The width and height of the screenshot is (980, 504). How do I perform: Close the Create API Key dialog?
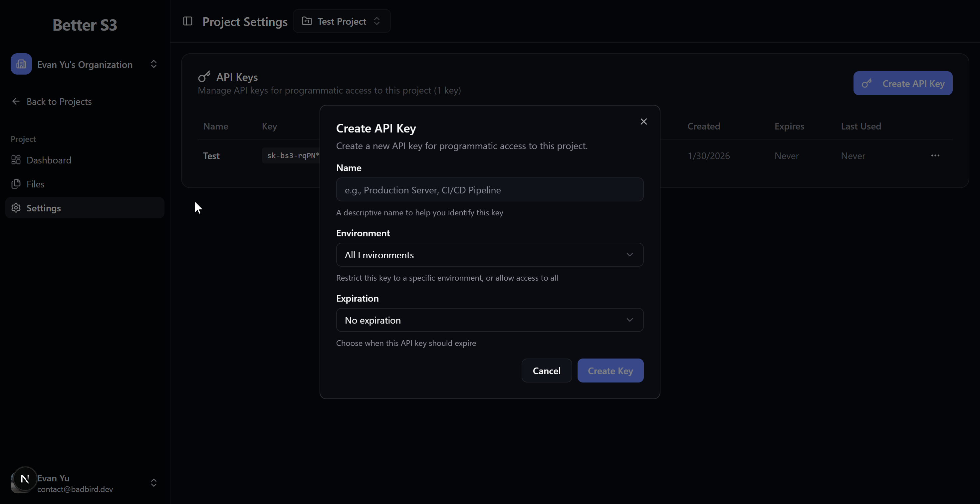click(x=643, y=122)
